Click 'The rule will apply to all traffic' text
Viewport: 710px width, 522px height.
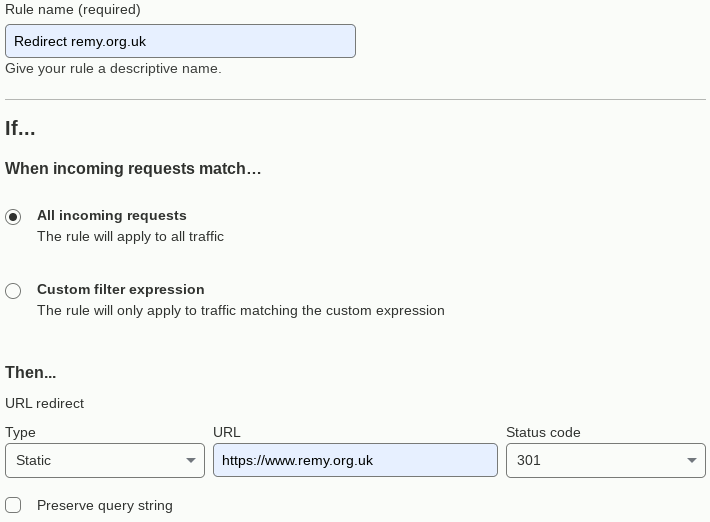tap(130, 236)
